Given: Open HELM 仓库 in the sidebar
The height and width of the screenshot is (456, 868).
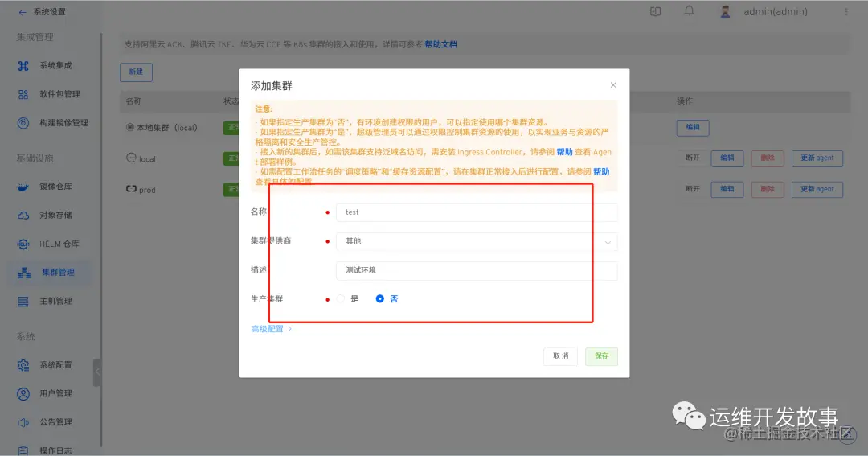Looking at the screenshot, I should point(59,244).
